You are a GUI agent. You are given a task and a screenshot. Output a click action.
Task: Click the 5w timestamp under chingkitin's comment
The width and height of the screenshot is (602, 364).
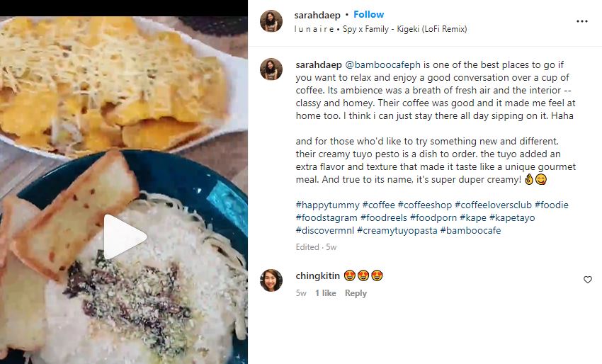[x=301, y=293]
